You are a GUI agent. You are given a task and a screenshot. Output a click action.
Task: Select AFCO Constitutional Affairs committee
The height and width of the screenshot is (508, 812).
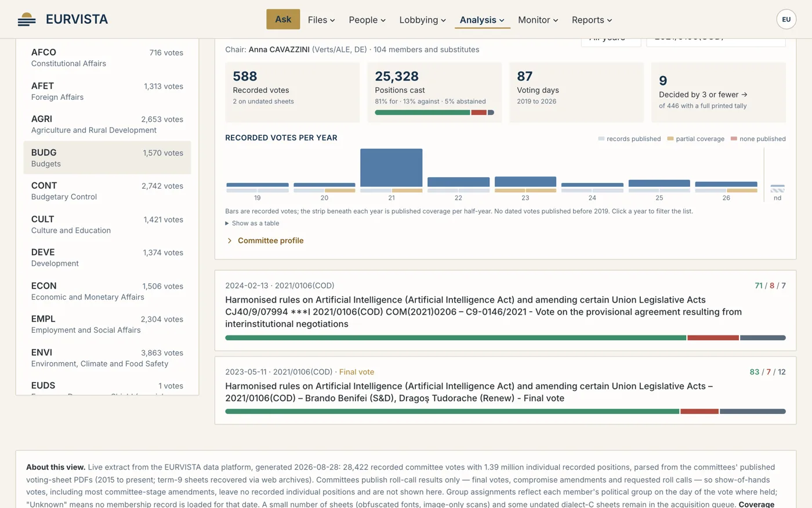pos(107,57)
